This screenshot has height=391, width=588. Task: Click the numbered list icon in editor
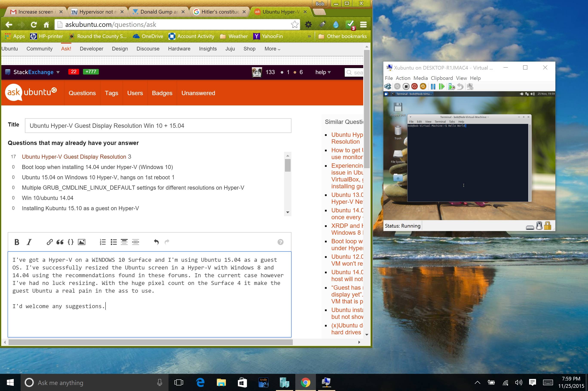click(103, 242)
